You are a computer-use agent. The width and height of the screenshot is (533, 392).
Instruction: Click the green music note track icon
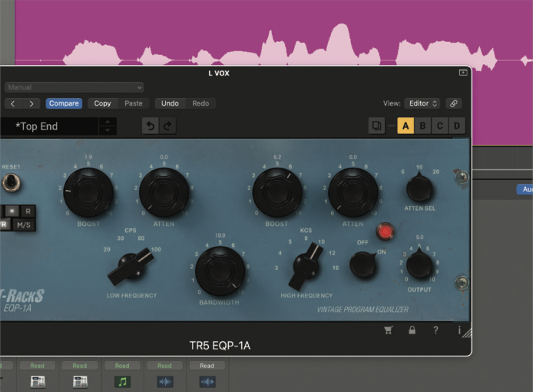click(x=122, y=381)
